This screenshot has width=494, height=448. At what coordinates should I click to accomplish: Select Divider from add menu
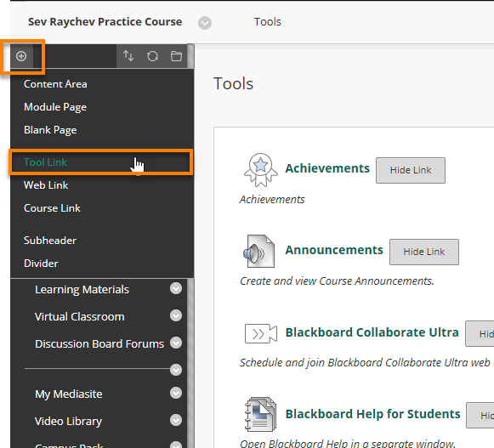point(41,264)
